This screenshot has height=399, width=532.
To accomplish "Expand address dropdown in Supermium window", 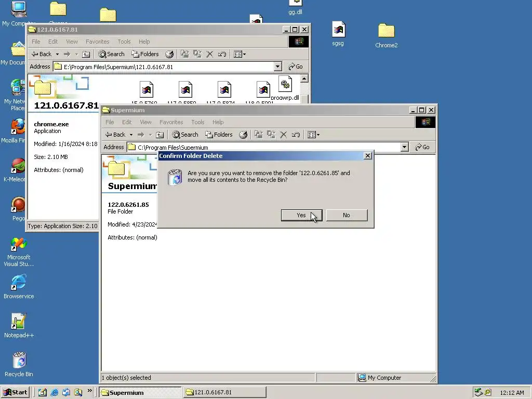I will 404,147.
